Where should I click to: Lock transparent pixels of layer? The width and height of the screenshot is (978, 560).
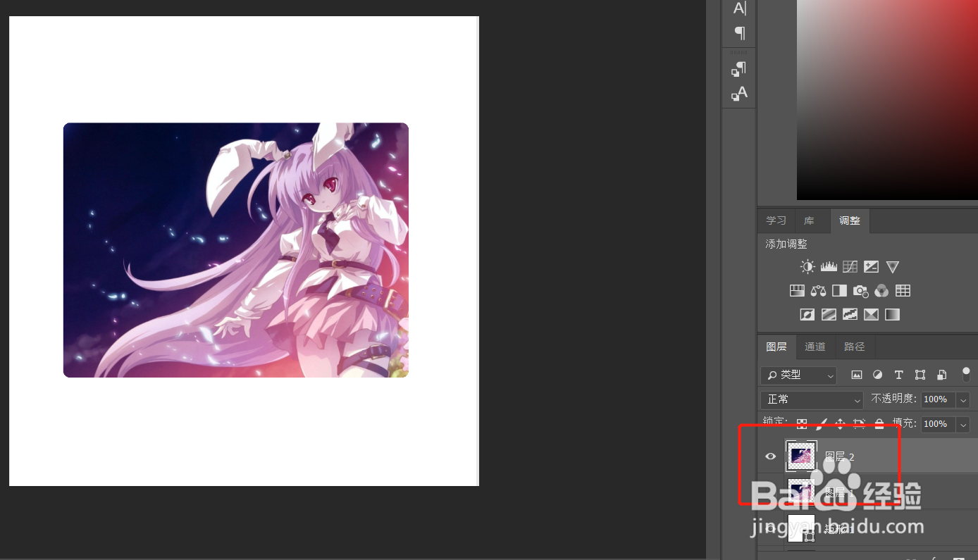click(802, 424)
